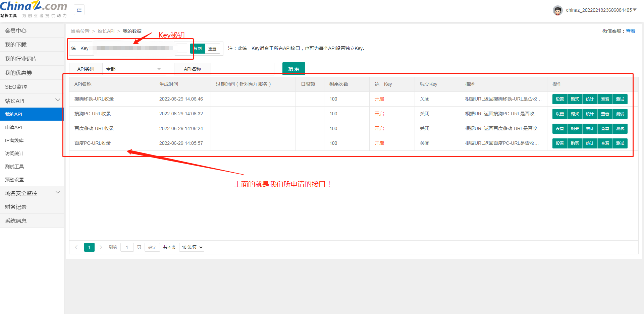Reset the unified Key with 重置 button
The width and height of the screenshot is (644, 314).
click(x=212, y=49)
